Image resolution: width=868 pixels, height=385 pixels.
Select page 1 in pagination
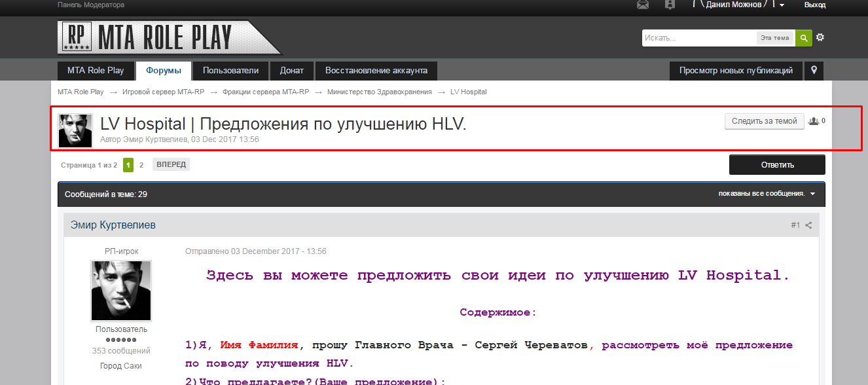click(x=128, y=165)
